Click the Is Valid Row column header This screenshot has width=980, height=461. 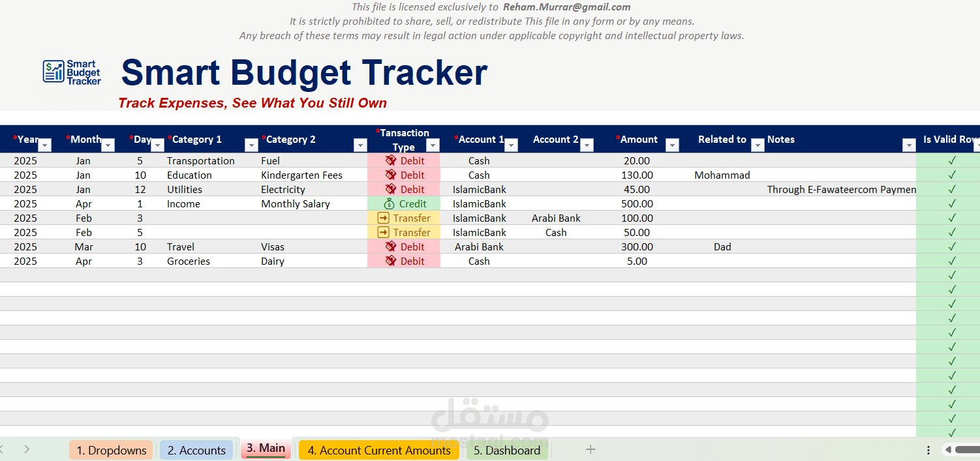tap(949, 139)
